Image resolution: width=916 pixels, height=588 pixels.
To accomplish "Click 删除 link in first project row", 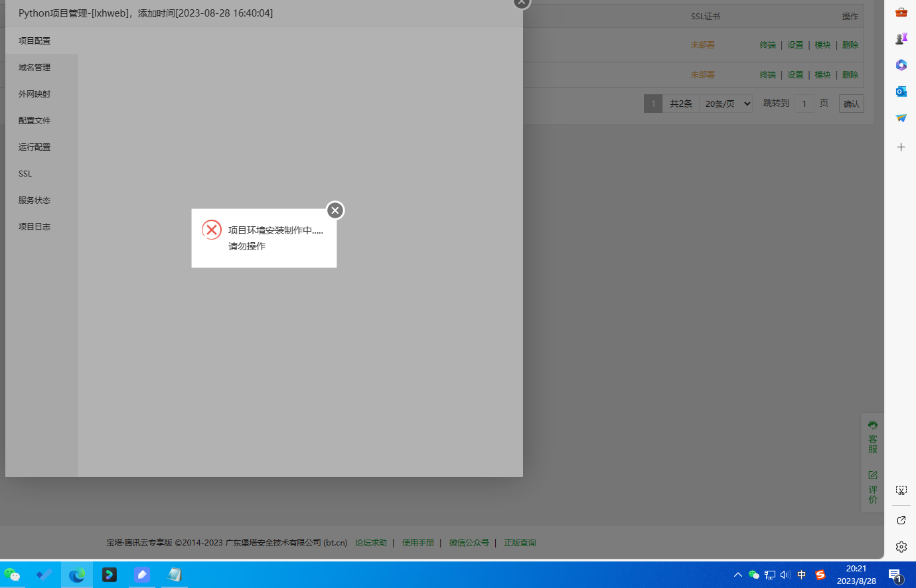I will [x=850, y=45].
